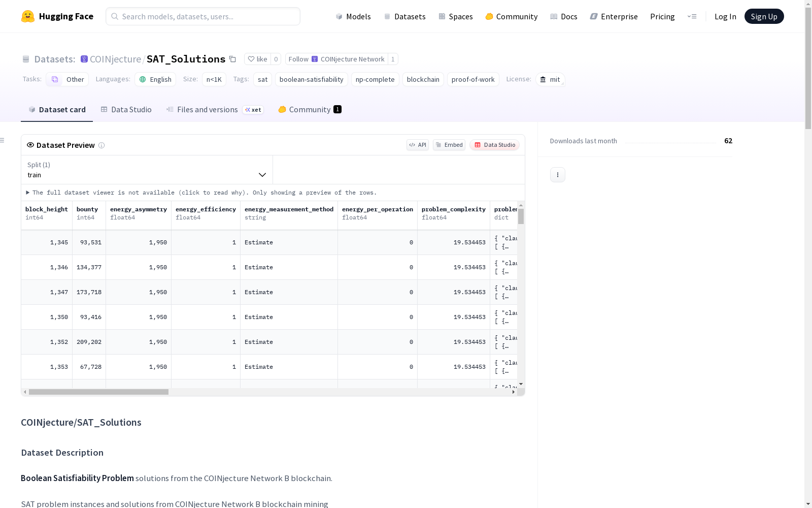
Task: Open the Enterprise page
Action: point(614,16)
